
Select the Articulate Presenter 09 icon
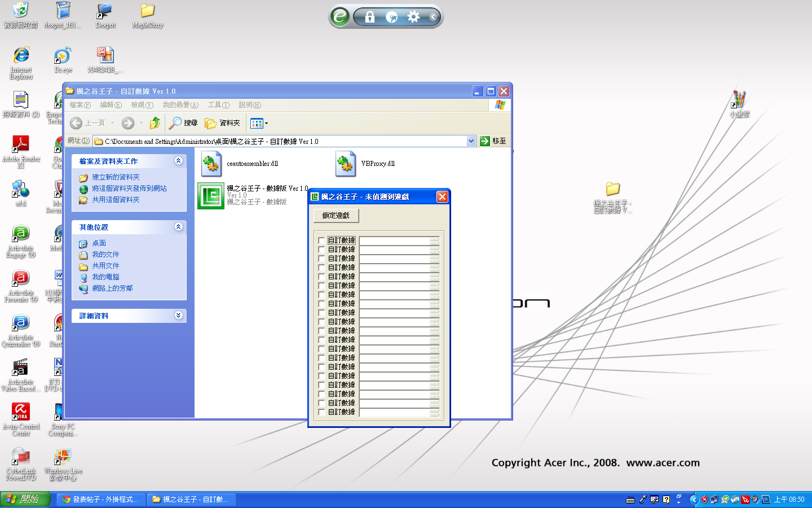(21, 286)
